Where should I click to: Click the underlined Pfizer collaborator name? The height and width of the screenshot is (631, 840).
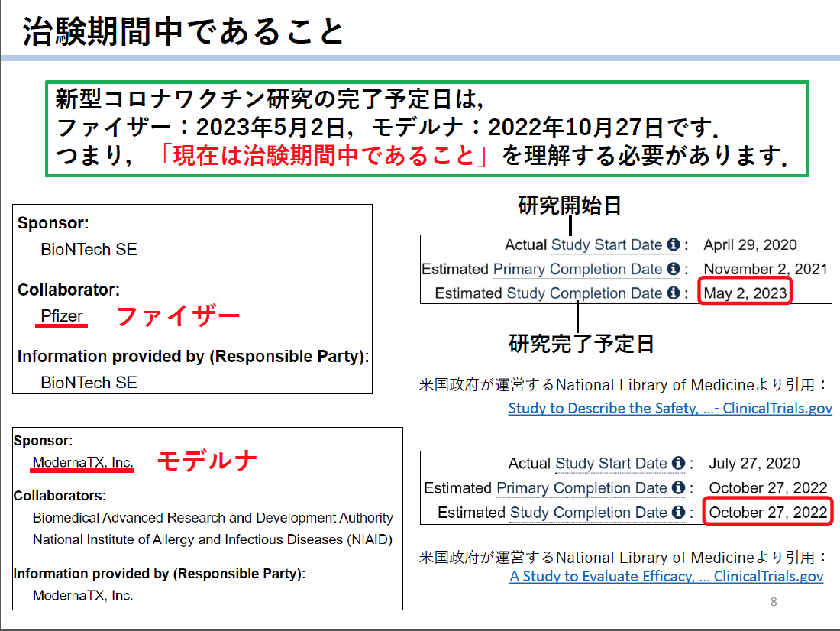click(x=62, y=315)
